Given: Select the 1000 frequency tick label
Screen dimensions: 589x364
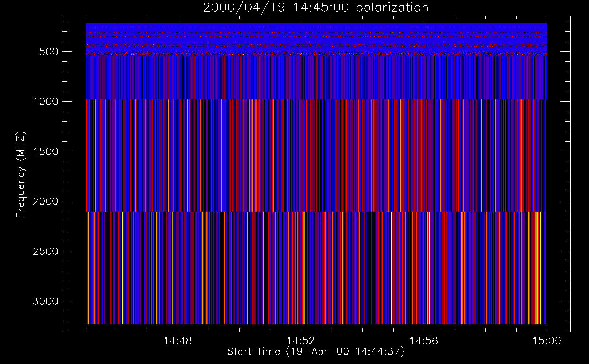Looking at the screenshot, I should pos(46,102).
